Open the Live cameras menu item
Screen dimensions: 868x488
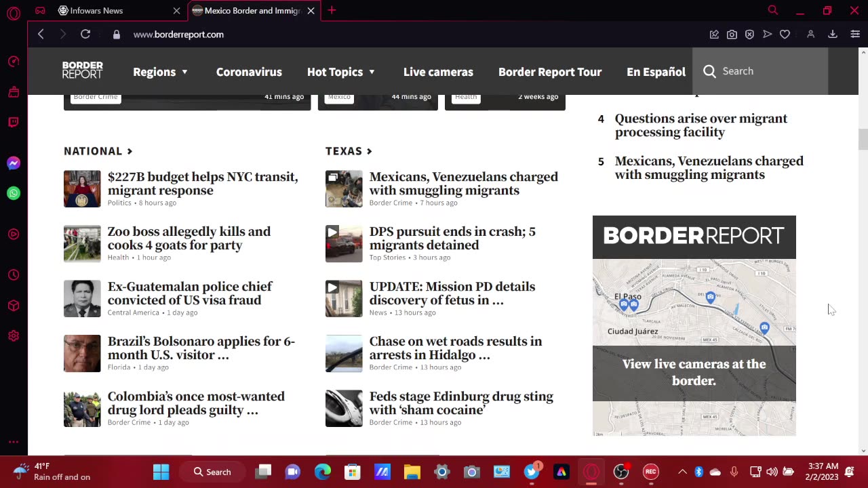pyautogui.click(x=438, y=72)
